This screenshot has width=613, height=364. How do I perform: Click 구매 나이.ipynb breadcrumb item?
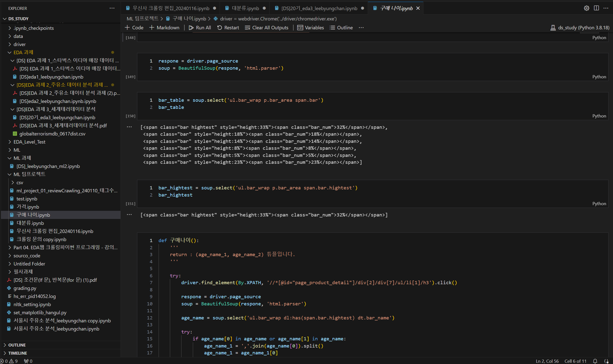click(189, 18)
